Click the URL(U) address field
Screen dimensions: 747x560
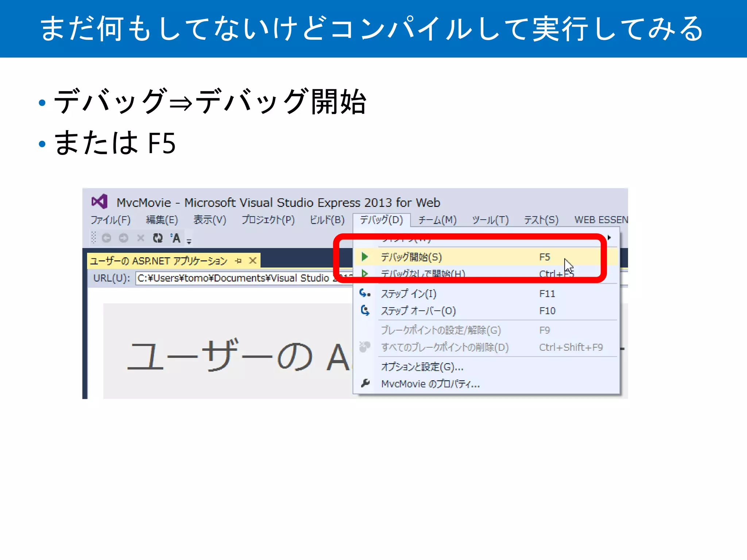244,278
